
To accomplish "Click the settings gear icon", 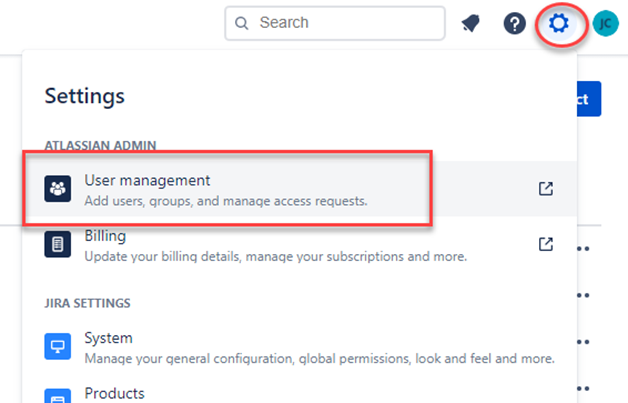I will [x=559, y=23].
